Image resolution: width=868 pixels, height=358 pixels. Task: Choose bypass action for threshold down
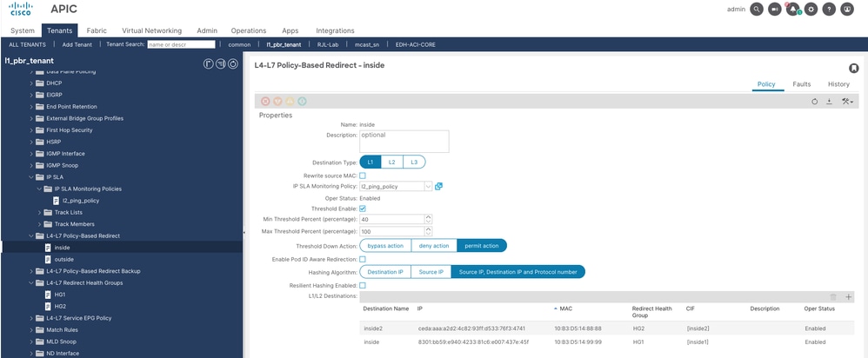(x=385, y=246)
